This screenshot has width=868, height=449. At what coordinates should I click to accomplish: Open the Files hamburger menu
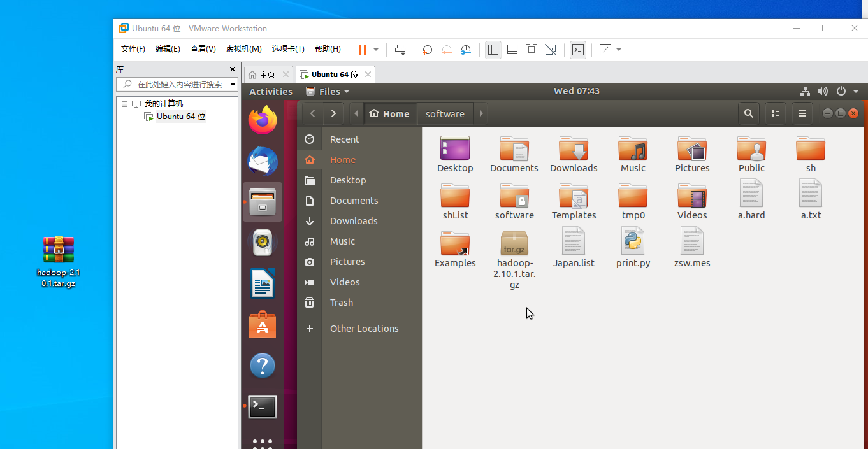coord(802,113)
